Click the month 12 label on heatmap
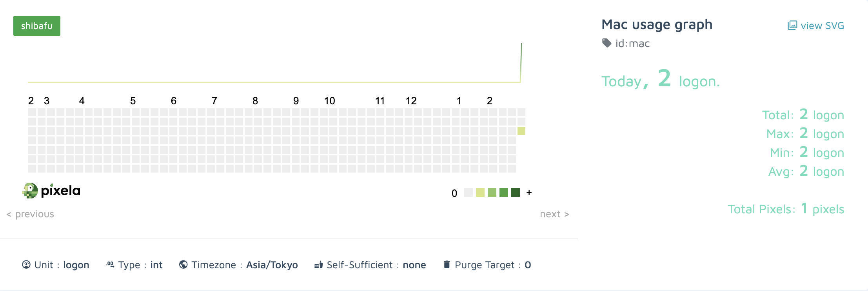Screen dimensions: 868x291 411,101
